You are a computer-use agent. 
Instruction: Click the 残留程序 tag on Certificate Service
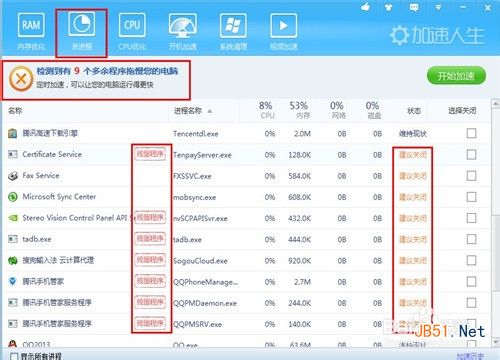(x=150, y=154)
